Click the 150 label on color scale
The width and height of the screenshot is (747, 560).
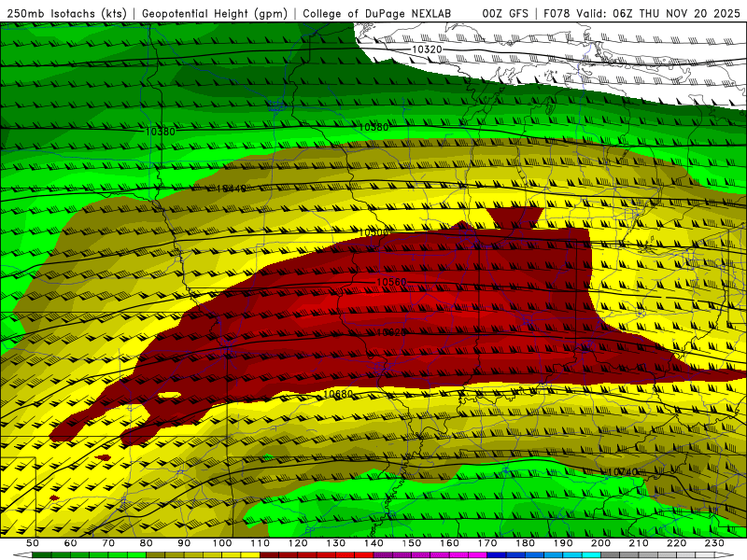pos(412,543)
